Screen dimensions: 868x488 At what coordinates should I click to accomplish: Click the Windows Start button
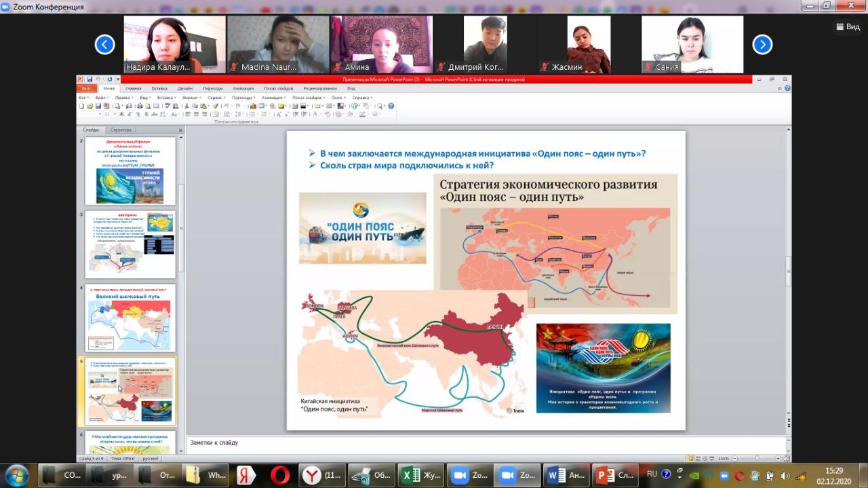point(16,474)
